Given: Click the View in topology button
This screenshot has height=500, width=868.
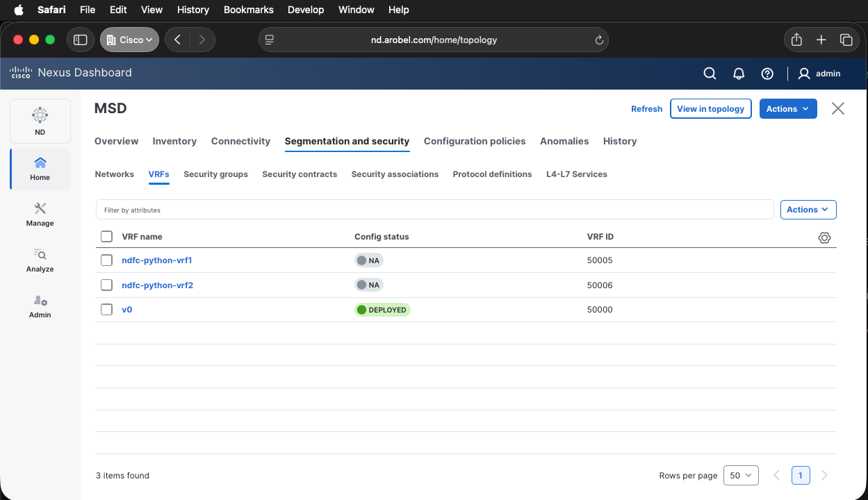Looking at the screenshot, I should tap(710, 109).
